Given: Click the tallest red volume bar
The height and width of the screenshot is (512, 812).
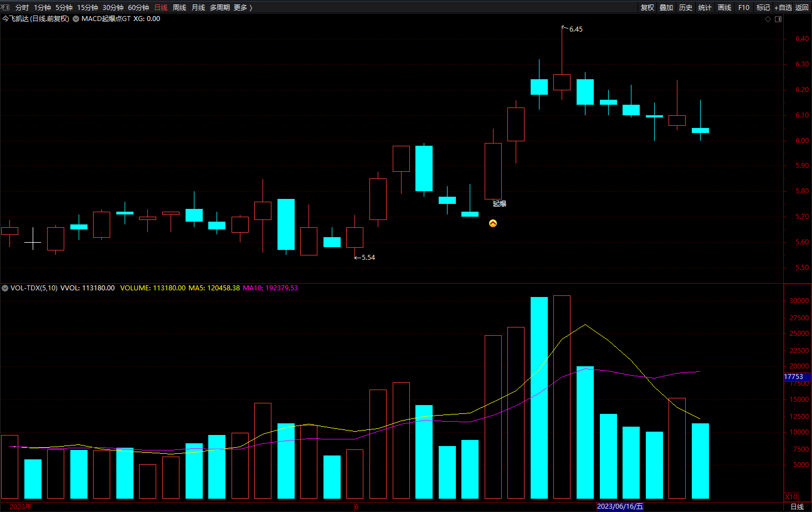Looking at the screenshot, I should (562, 397).
